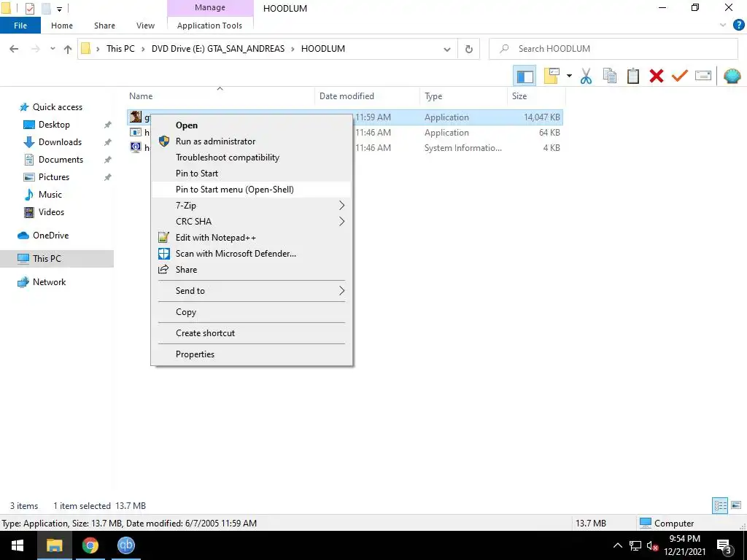Select OneDrive in sidebar
Viewport: 747px width, 560px height.
[50, 236]
